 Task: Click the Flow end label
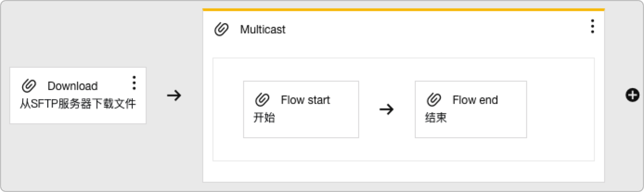coord(475,100)
